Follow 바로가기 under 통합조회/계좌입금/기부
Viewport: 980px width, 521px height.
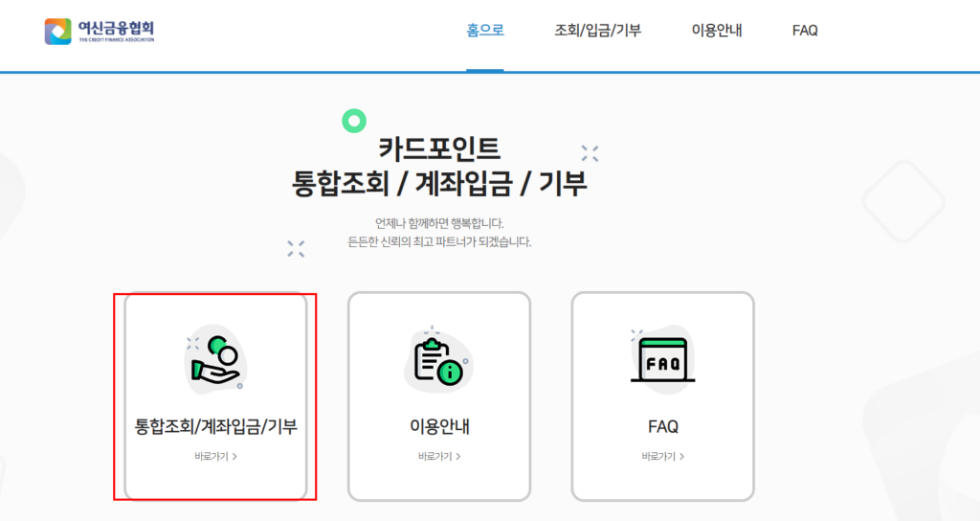[215, 457]
